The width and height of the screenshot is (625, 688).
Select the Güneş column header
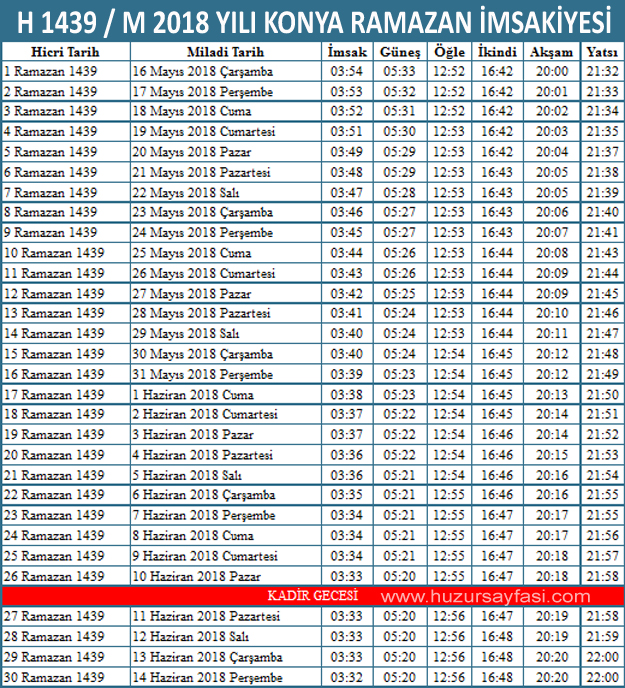point(400,51)
